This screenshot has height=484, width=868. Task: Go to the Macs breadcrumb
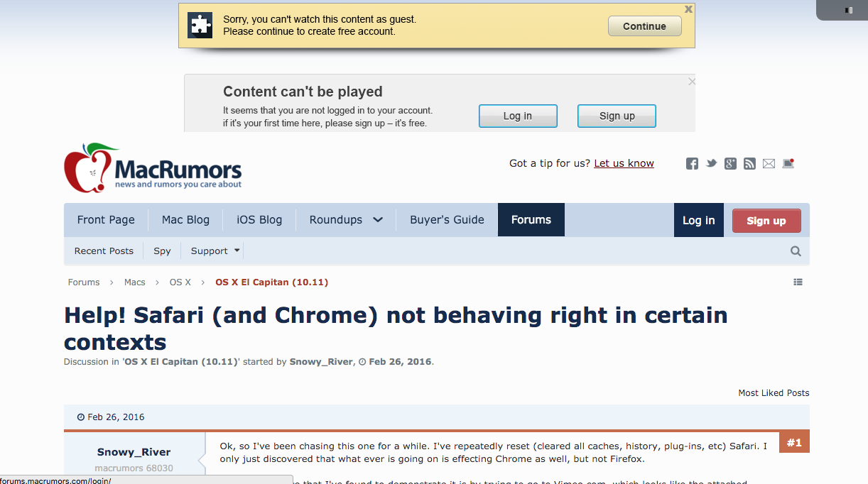(x=135, y=282)
